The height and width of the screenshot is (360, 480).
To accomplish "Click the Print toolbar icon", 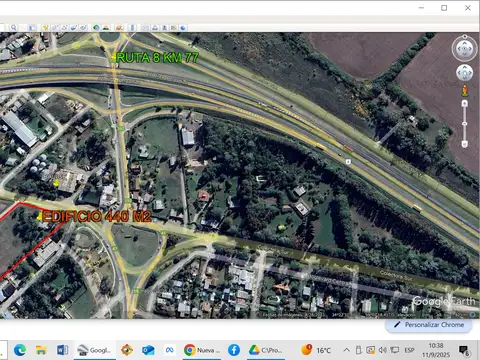I will (x=155, y=28).
